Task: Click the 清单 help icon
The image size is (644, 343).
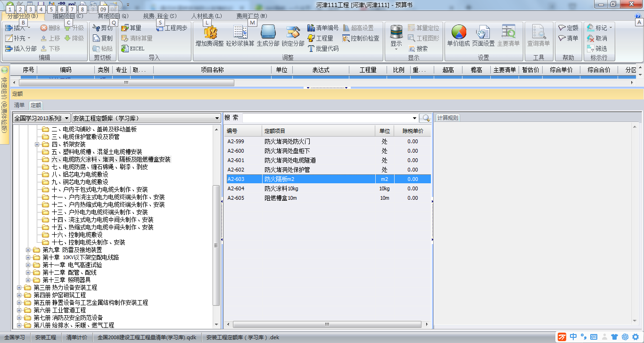Action: (568, 39)
